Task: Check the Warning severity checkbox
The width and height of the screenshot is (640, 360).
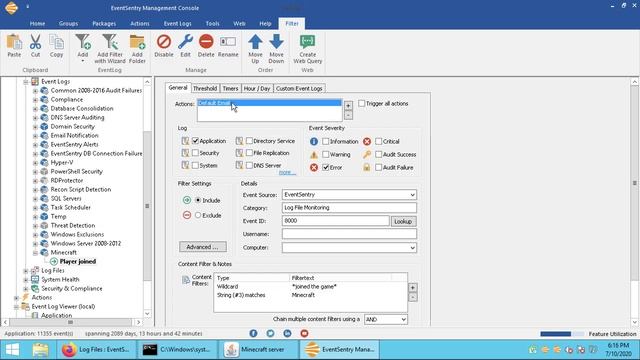Action: [325, 155]
